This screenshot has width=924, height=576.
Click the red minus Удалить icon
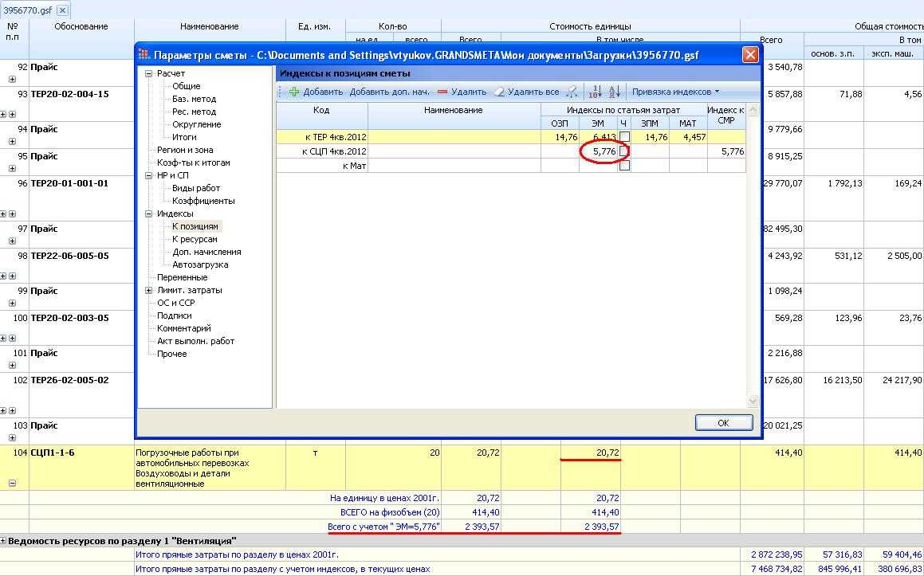pyautogui.click(x=442, y=92)
